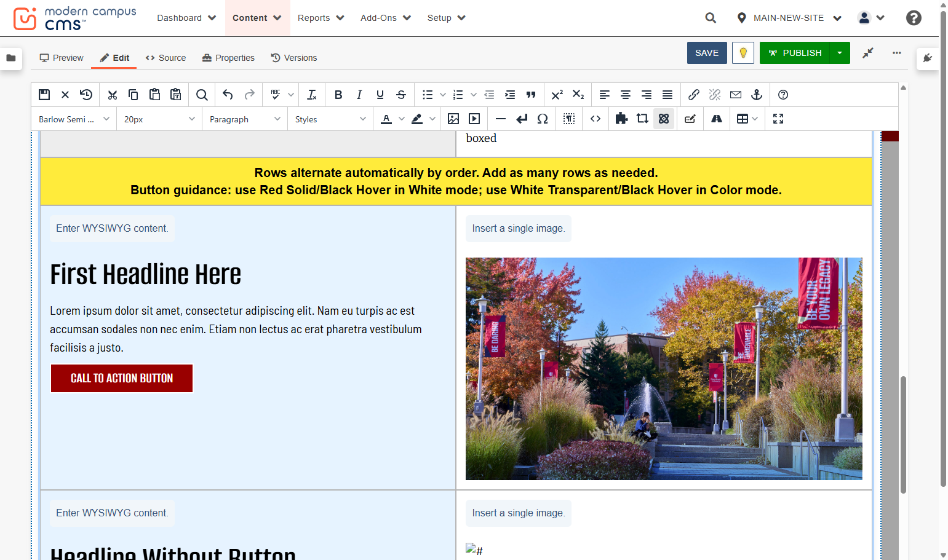Insert an image via toolbar icon
Viewport: 948px width, 560px height.
453,119
